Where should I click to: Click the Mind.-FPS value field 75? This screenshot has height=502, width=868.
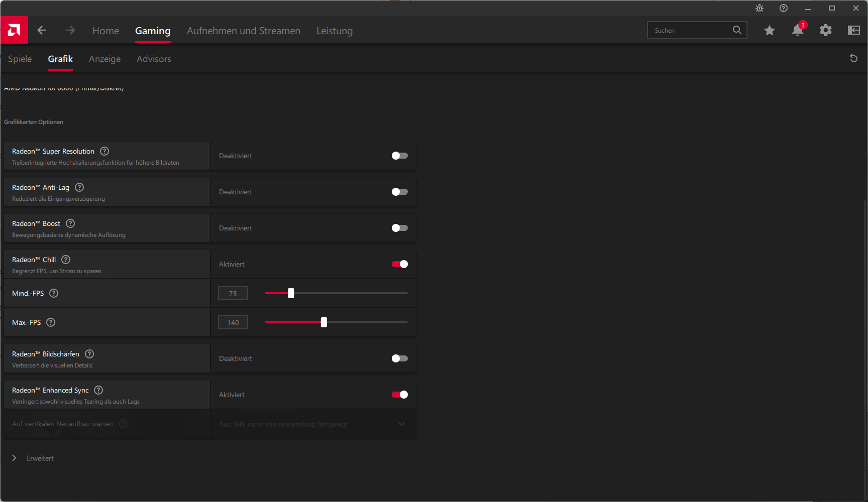[x=233, y=293]
